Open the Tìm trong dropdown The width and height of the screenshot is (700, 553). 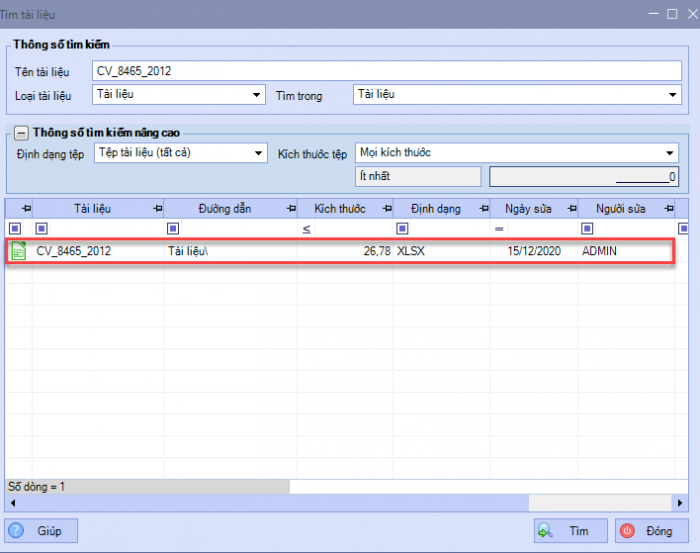click(x=673, y=95)
